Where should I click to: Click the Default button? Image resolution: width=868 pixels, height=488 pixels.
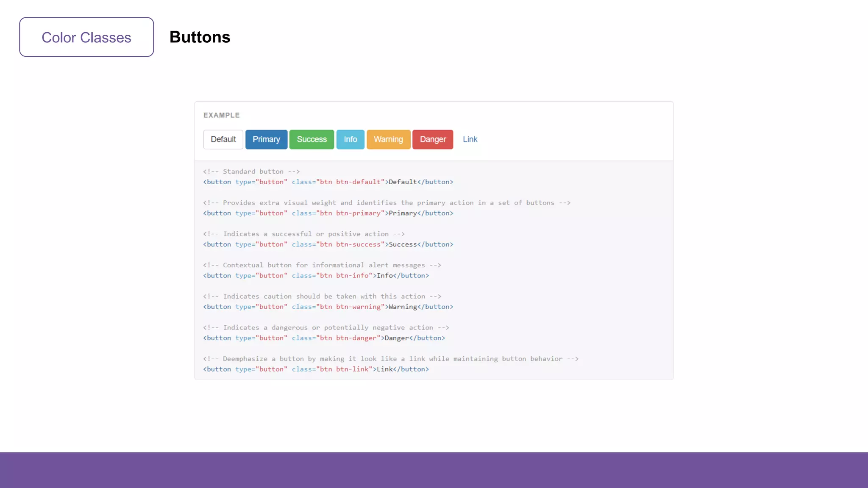click(223, 139)
